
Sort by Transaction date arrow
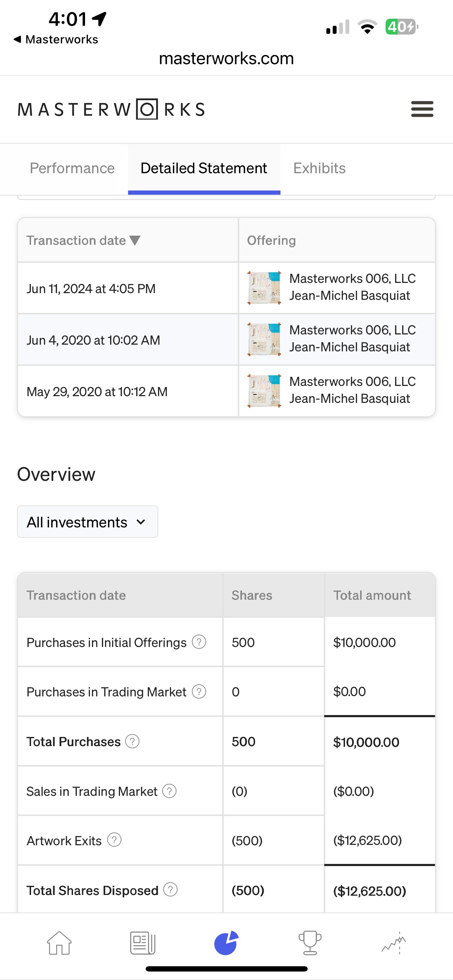pyautogui.click(x=135, y=241)
